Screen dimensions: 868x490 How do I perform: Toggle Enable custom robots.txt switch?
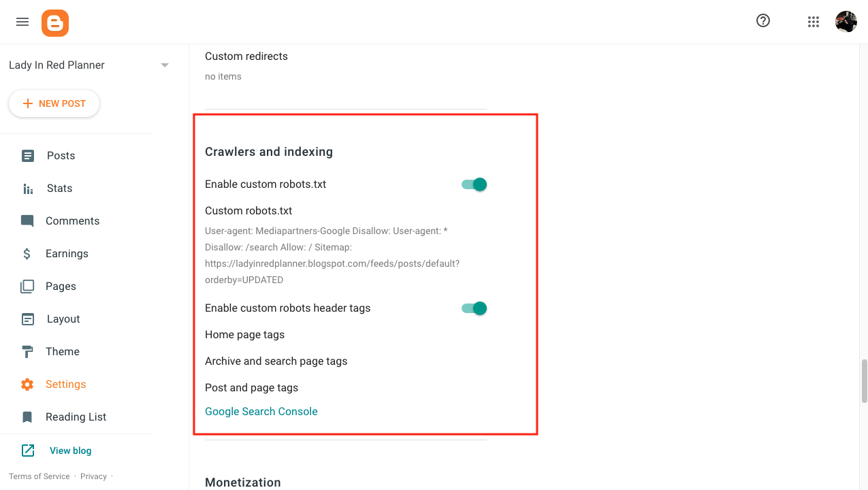coord(475,184)
